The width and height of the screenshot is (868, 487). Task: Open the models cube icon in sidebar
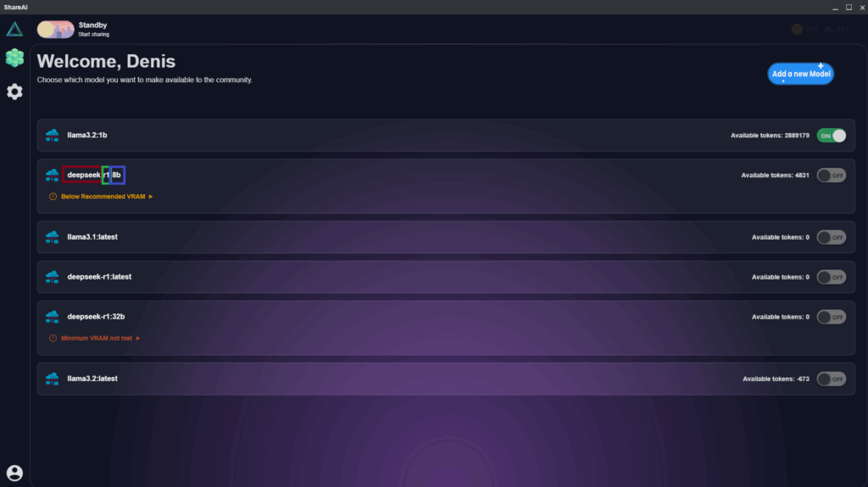pos(14,58)
